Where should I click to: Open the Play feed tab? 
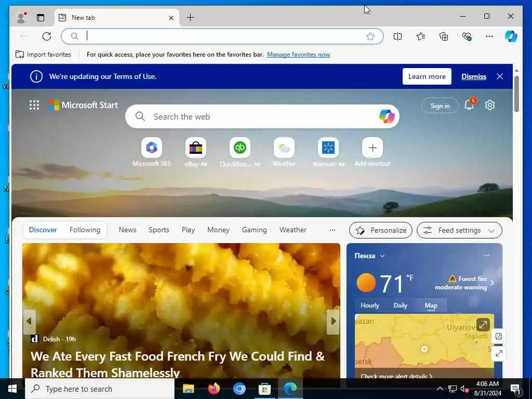[x=188, y=230]
